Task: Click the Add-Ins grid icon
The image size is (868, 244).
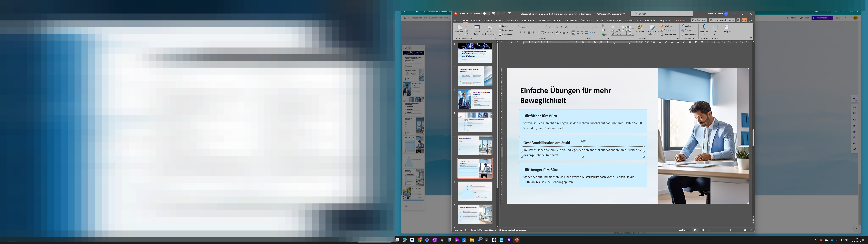Action: tap(715, 27)
